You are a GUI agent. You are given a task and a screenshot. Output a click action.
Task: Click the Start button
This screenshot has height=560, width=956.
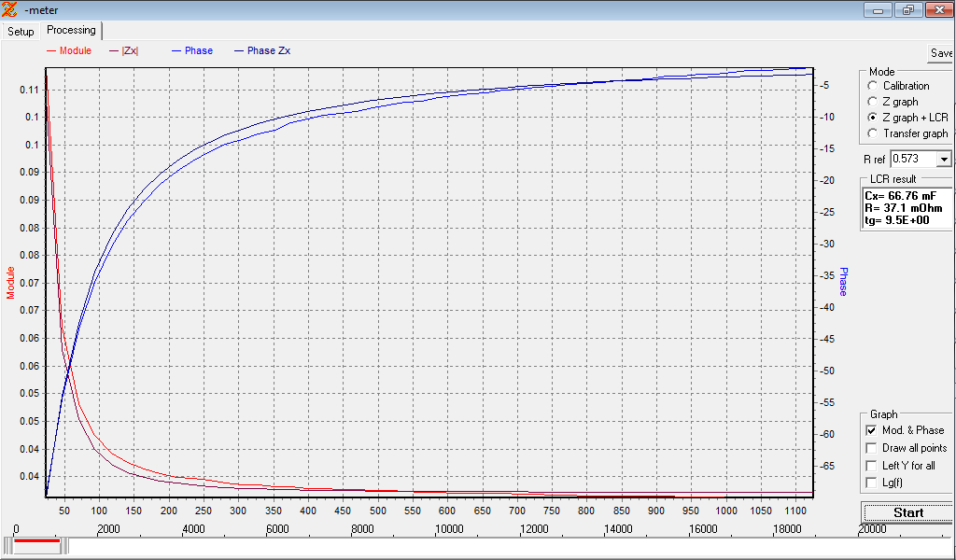(907, 512)
